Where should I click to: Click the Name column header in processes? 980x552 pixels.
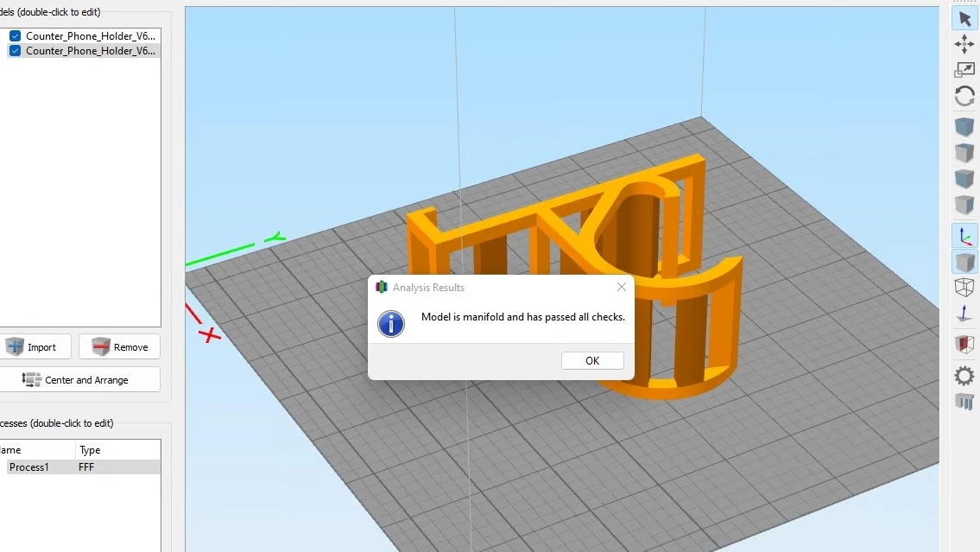click(37, 450)
